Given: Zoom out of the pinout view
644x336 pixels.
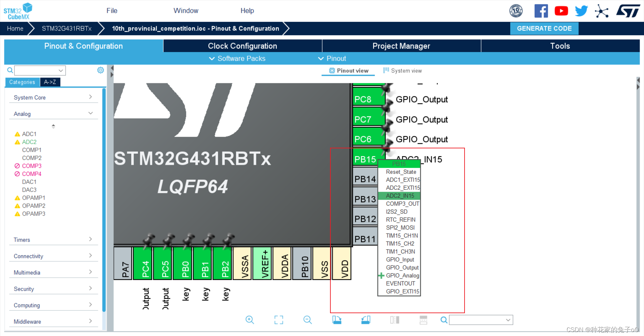Looking at the screenshot, I should tap(307, 320).
